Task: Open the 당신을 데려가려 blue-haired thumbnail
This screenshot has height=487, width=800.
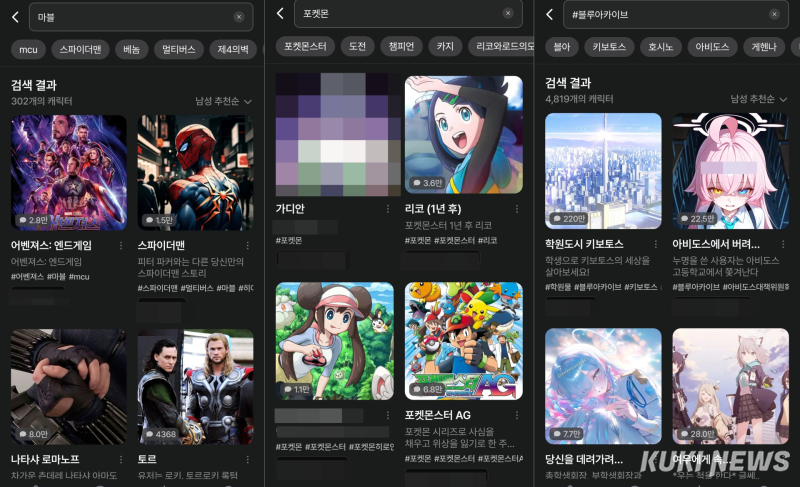Action: pos(603,386)
